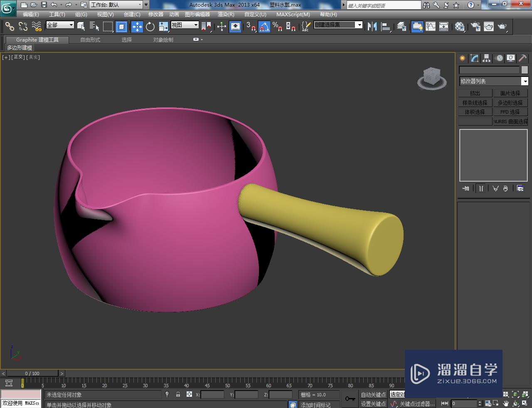The width and height of the screenshot is (532, 408).
Task: Click the Use Pivot Point Center icon
Action: pos(206,27)
